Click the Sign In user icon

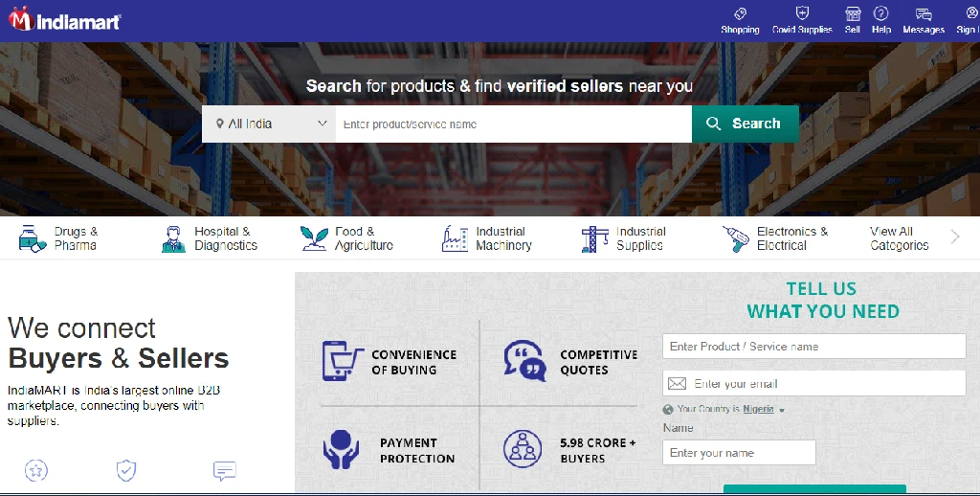coord(972,13)
